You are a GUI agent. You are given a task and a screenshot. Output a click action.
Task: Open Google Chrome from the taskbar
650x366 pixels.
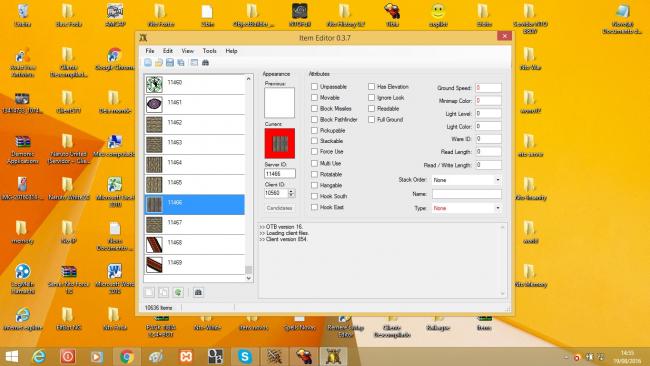[127, 356]
